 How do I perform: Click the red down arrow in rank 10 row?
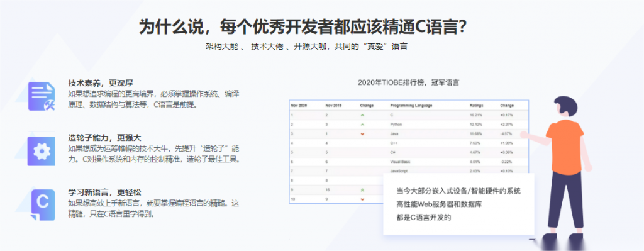click(x=362, y=199)
